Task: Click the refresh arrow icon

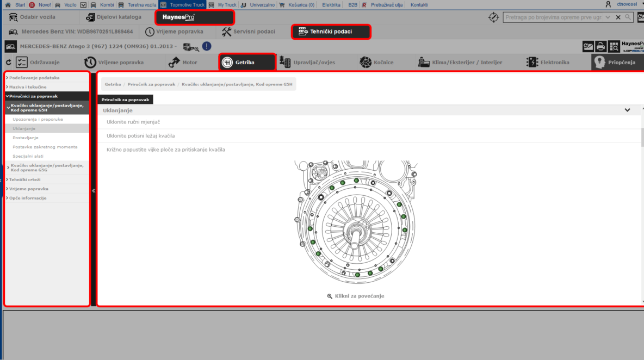Action: click(x=9, y=63)
